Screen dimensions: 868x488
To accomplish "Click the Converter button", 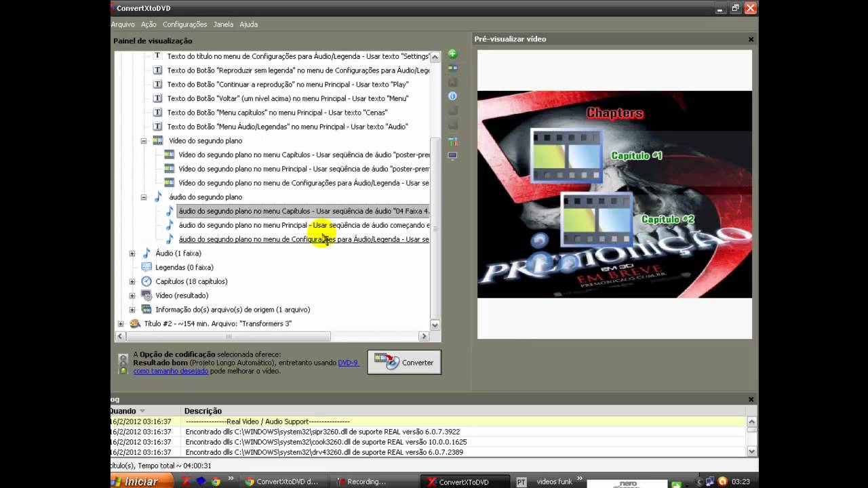I will click(x=404, y=363).
